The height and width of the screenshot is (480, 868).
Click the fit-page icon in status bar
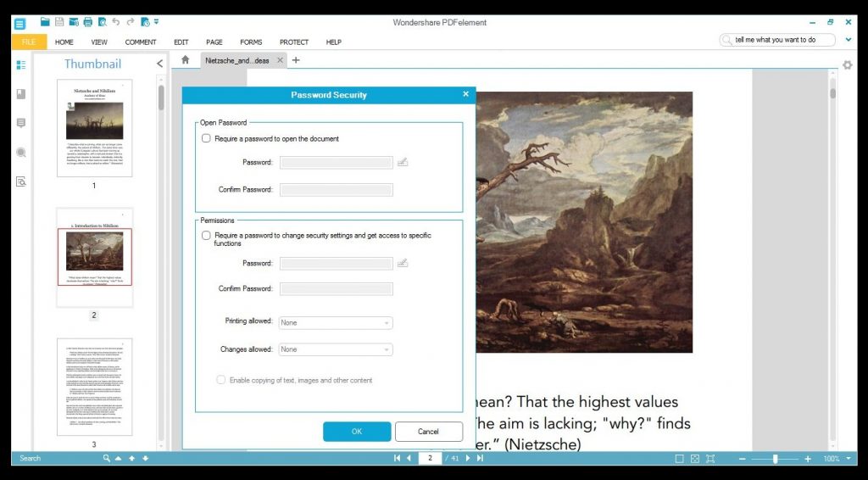coord(695,459)
